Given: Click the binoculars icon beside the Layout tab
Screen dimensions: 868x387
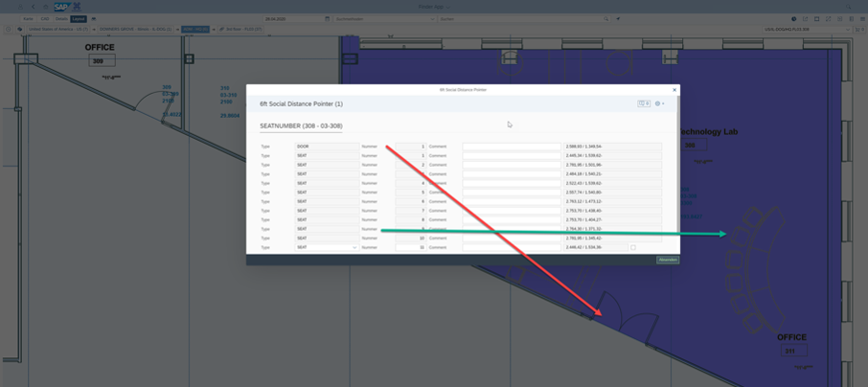Looking at the screenshot, I should coord(93,19).
